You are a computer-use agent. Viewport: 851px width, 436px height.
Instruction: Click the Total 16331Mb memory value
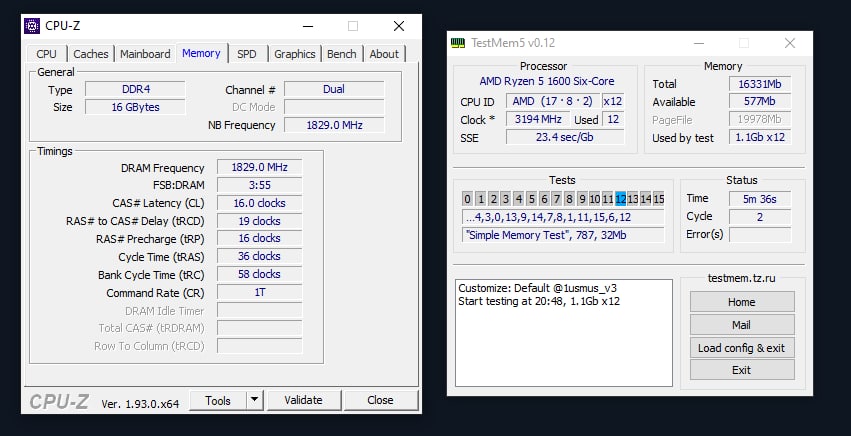pyautogui.click(x=760, y=84)
